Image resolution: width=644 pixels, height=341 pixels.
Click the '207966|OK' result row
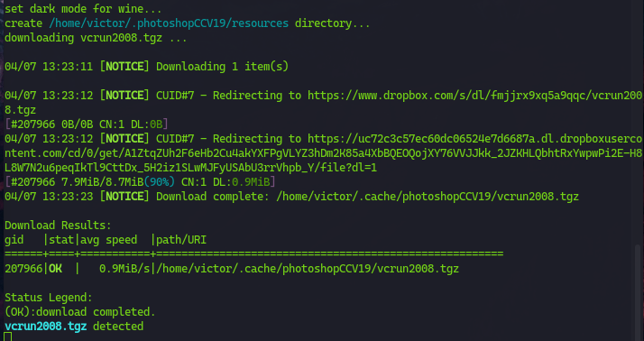click(x=232, y=269)
